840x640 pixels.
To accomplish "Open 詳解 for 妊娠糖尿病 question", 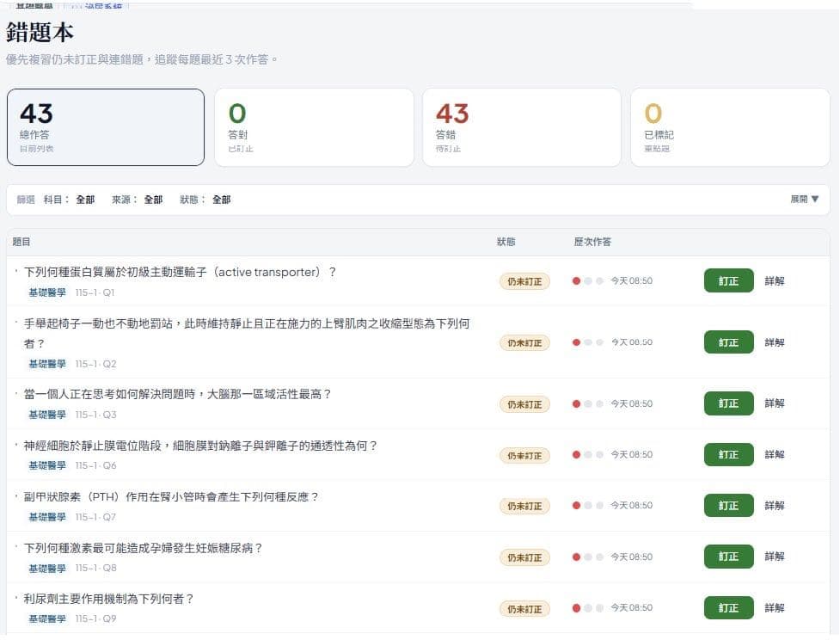I will pyautogui.click(x=774, y=557).
